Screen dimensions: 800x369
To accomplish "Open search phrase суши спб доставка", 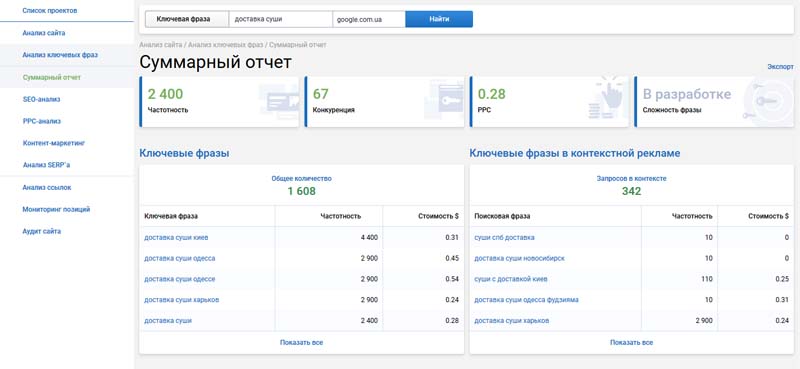I will 505,238.
